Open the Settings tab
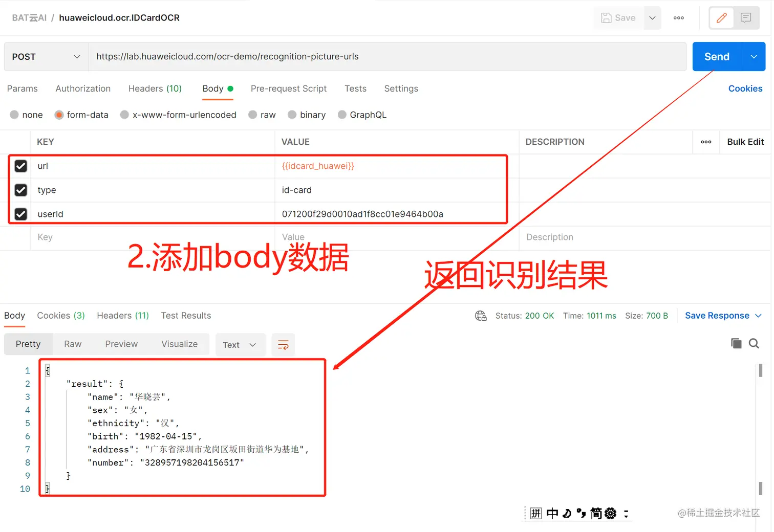 [401, 88]
